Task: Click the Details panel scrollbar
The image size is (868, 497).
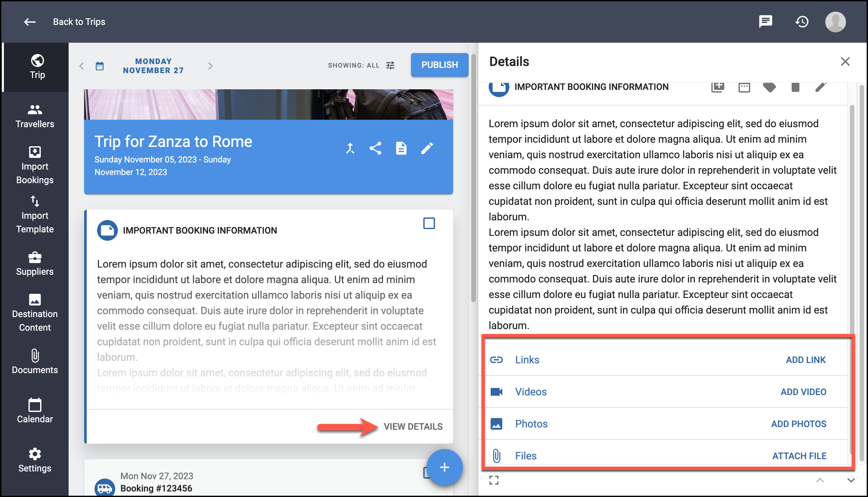Action: point(862,273)
